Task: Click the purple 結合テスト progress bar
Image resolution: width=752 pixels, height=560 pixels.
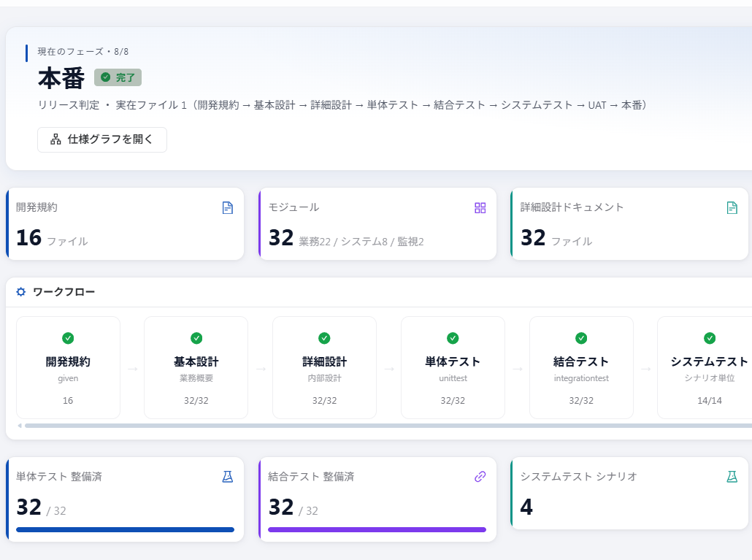Action: pyautogui.click(x=377, y=530)
